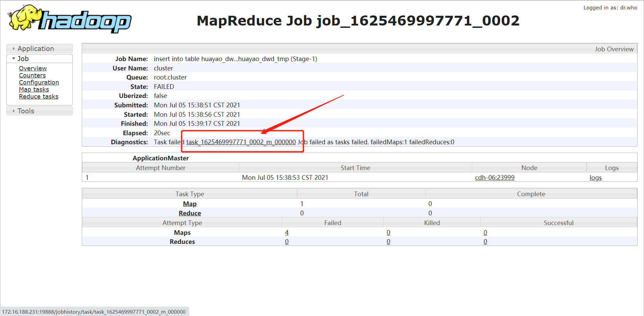Open the Counters page
The width and height of the screenshot is (644, 316).
coord(32,75)
